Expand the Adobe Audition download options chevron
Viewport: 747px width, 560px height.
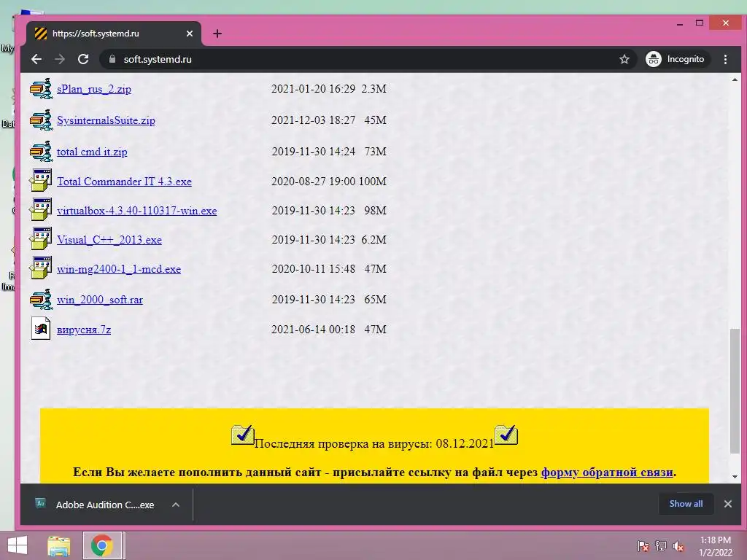point(176,505)
